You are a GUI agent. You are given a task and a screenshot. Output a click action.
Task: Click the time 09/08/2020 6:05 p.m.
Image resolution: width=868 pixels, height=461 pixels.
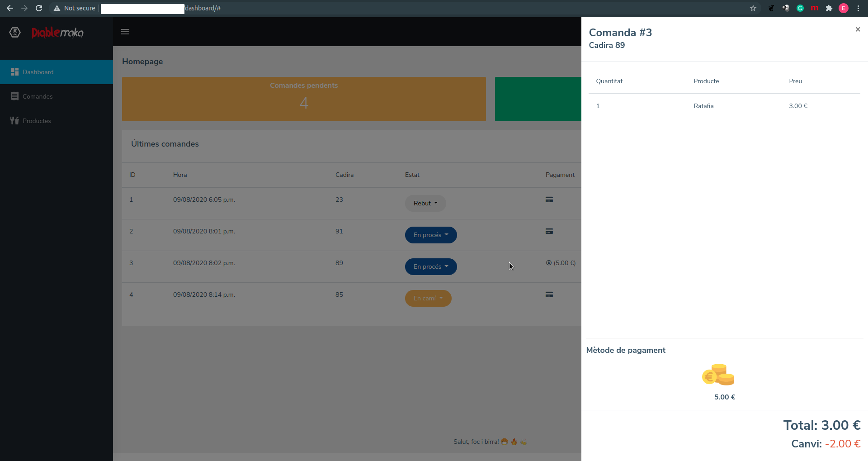[204, 200]
